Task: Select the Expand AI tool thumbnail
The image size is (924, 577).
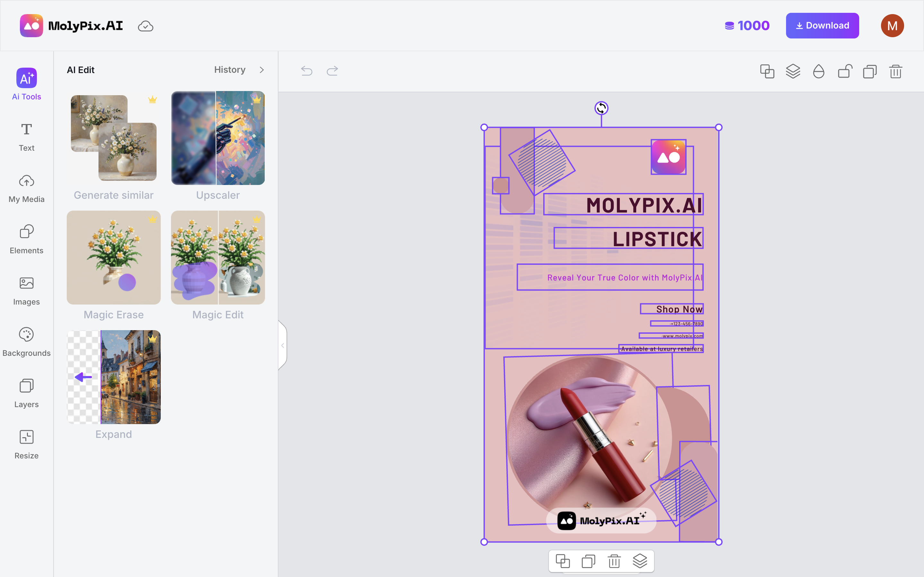Action: coord(113,377)
